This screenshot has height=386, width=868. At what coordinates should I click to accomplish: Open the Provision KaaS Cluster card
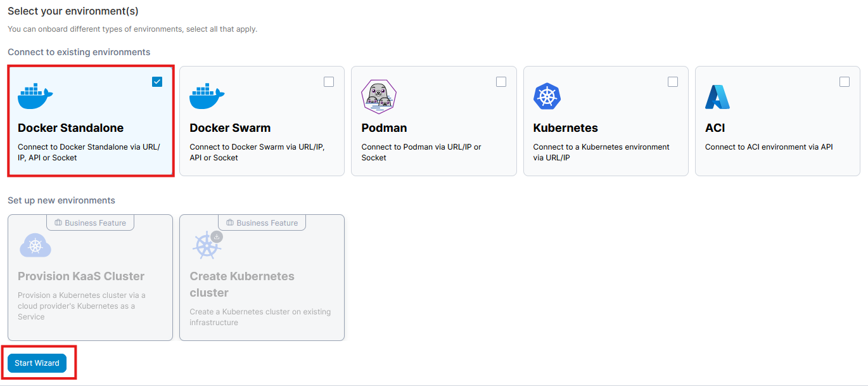point(89,277)
